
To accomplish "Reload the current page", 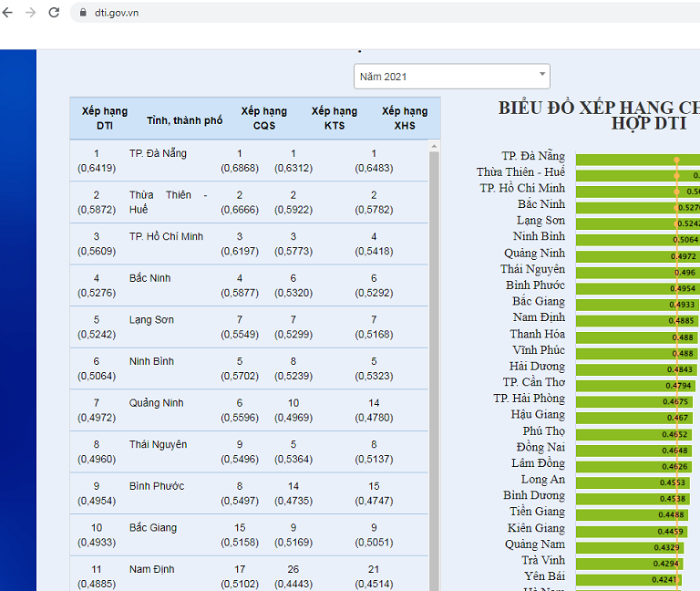I will (54, 13).
